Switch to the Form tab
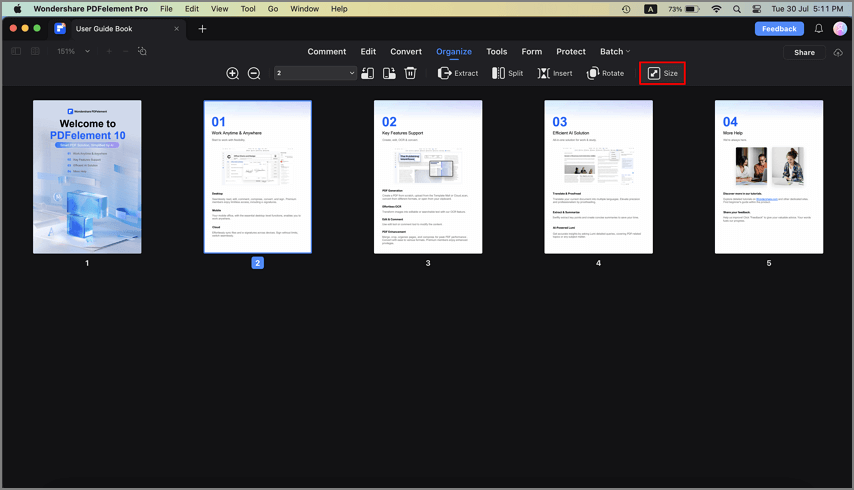 (x=532, y=51)
